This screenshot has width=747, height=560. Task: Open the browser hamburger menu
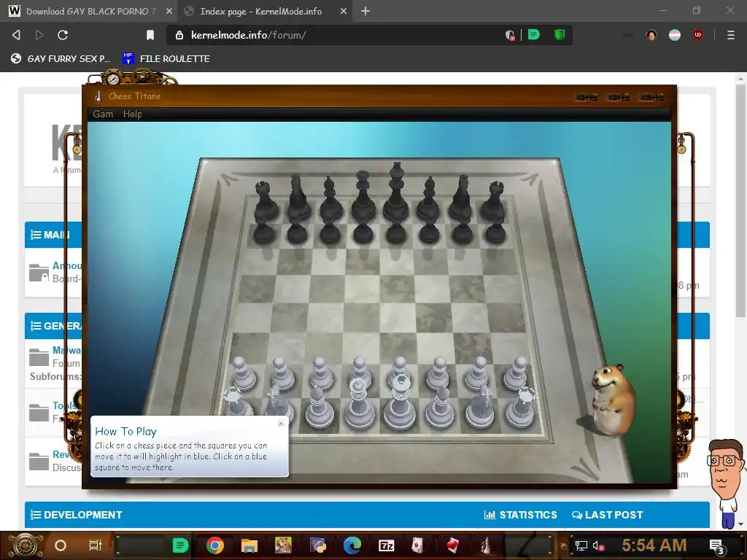[x=731, y=35]
